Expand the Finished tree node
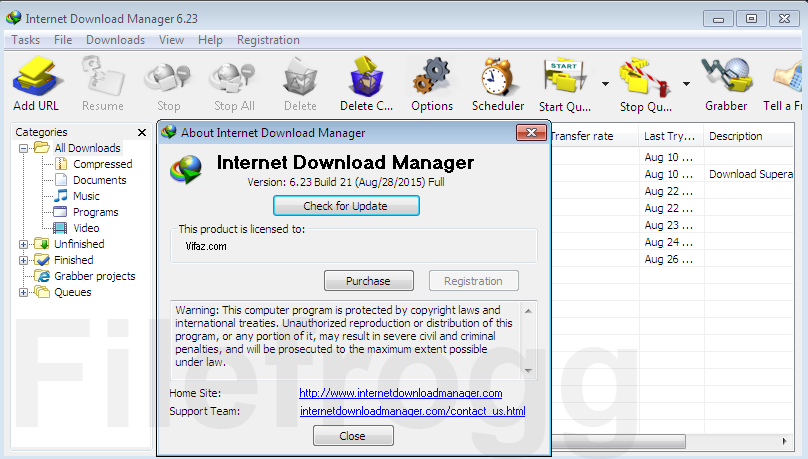808x459 pixels. (x=24, y=260)
